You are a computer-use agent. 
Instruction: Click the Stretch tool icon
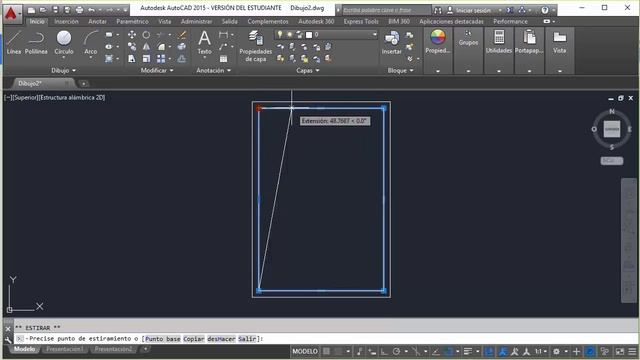point(132,59)
